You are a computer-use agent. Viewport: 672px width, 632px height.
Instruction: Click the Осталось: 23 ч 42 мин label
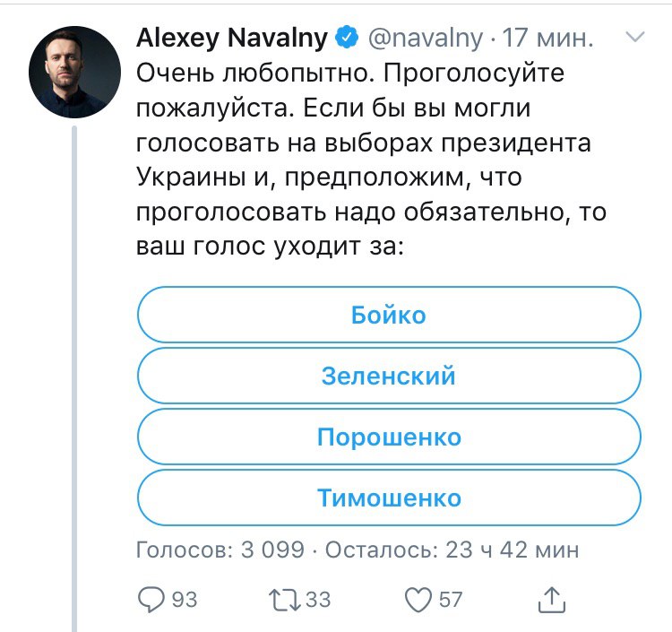pyautogui.click(x=452, y=550)
